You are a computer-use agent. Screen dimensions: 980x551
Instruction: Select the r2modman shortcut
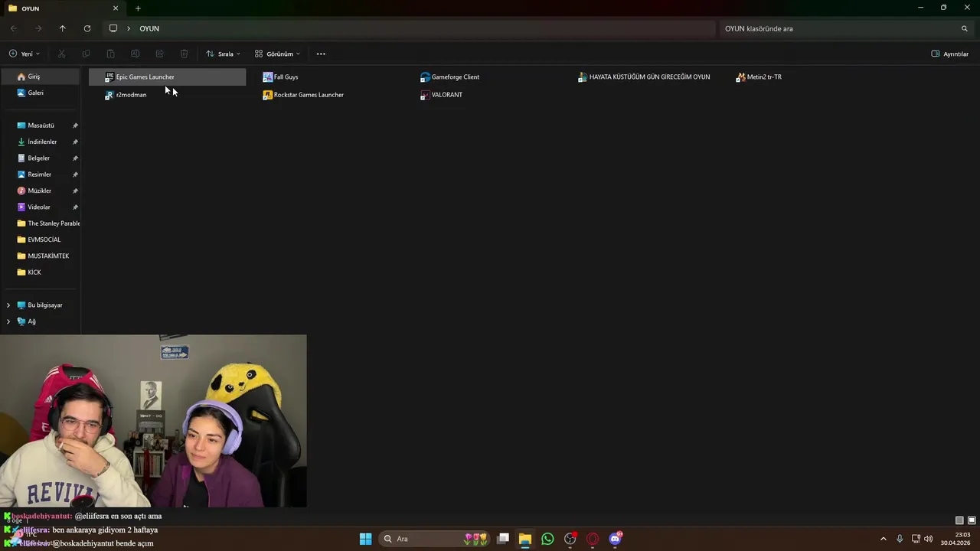click(x=126, y=95)
